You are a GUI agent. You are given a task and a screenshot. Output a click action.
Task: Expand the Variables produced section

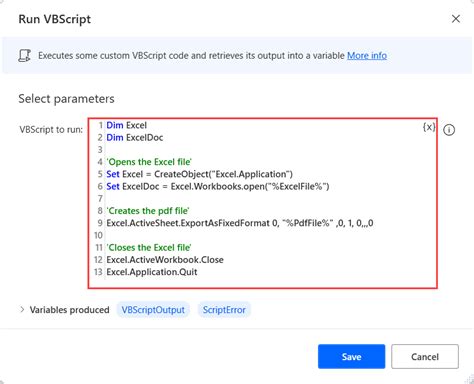coord(22,309)
